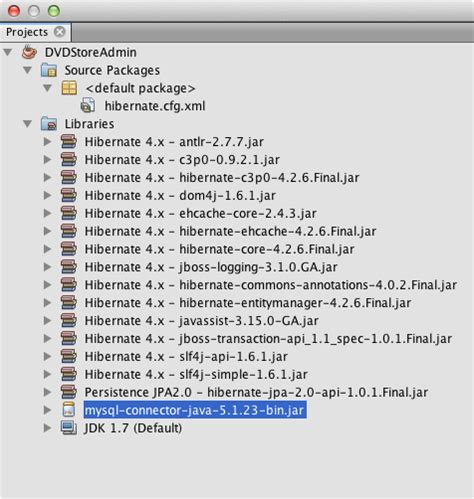Viewport: 474px width, 499px height.
Task: Close the Projects tab with its X
Action: coord(60,32)
